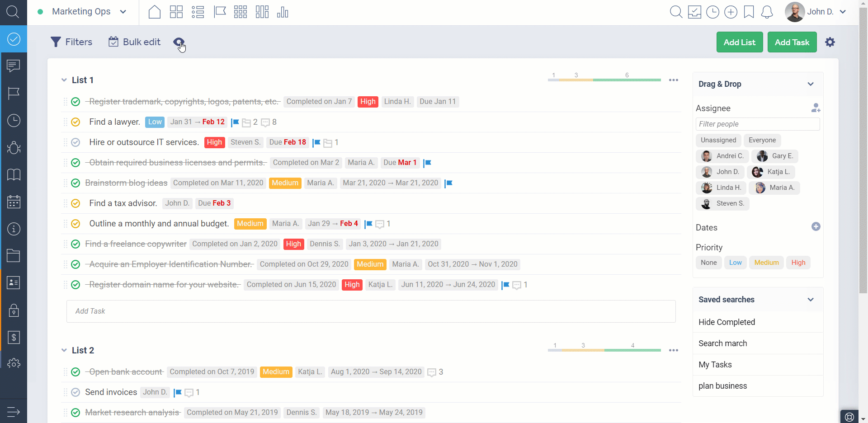This screenshot has height=423, width=868.
Task: Mark 'Hire or outsource IT services' complete
Action: (x=75, y=142)
